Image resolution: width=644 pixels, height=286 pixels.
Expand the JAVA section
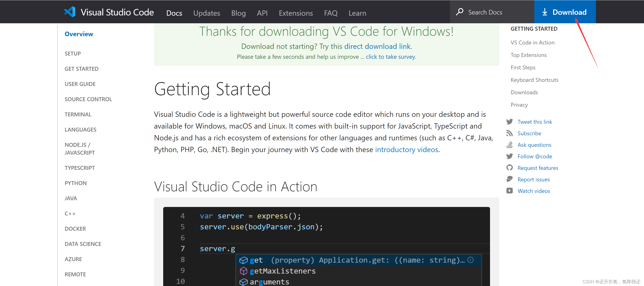pyautogui.click(x=71, y=199)
